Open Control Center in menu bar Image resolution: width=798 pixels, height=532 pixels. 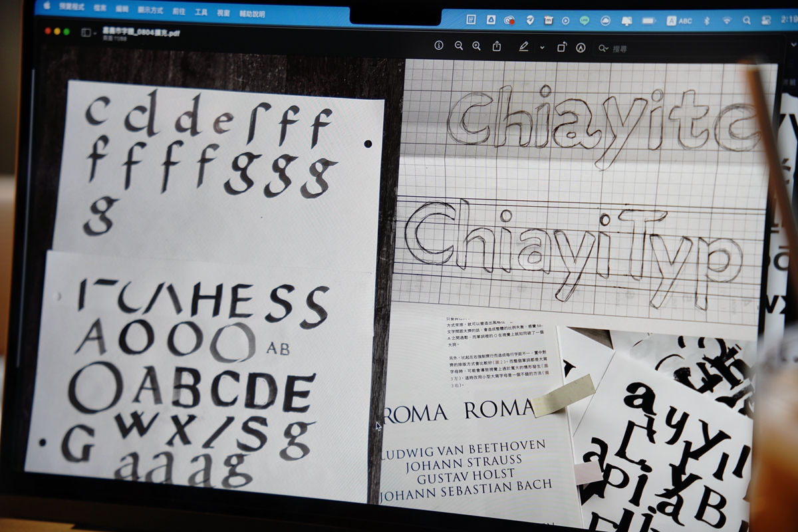(x=765, y=21)
